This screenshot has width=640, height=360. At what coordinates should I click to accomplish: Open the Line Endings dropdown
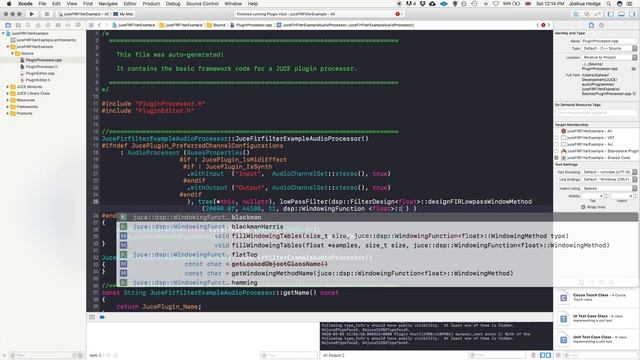pos(609,179)
